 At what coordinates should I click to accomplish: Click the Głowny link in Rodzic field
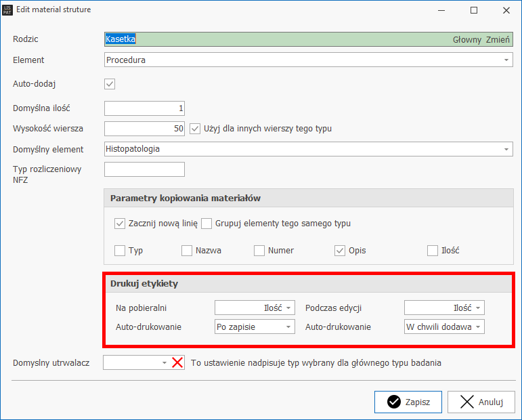[x=466, y=40]
